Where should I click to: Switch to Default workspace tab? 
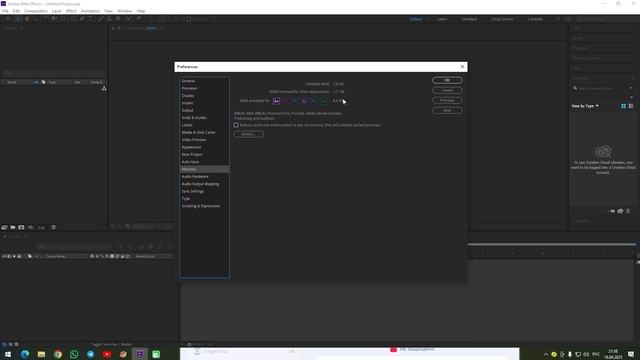point(416,19)
